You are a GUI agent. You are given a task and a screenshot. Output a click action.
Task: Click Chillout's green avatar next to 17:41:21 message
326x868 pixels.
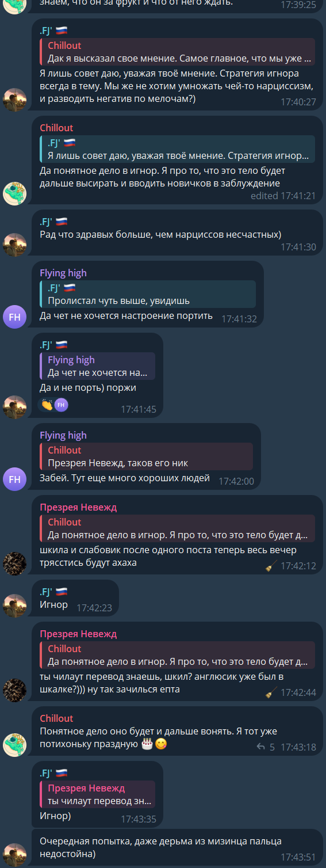click(x=14, y=193)
